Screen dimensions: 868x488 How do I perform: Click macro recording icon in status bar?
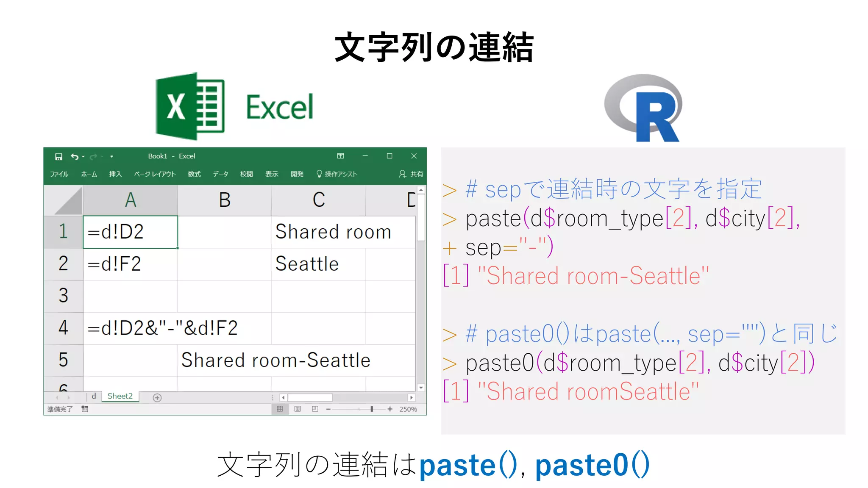pos(85,409)
